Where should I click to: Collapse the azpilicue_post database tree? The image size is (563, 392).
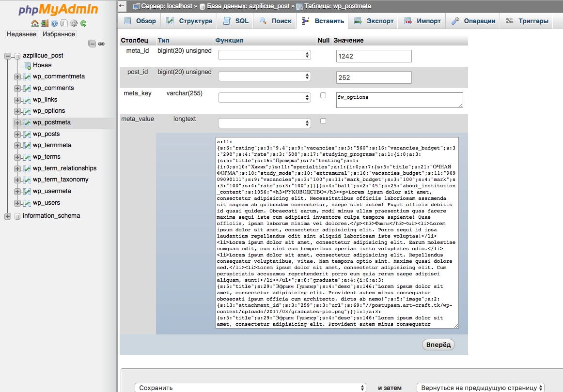point(7,56)
